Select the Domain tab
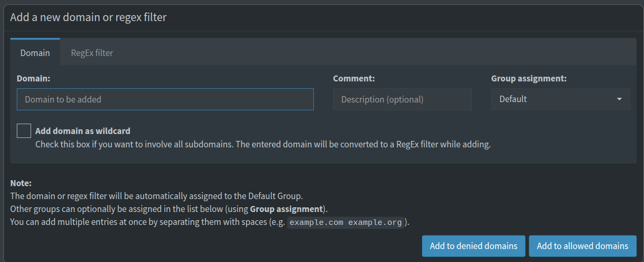The height and width of the screenshot is (262, 644). (x=35, y=53)
